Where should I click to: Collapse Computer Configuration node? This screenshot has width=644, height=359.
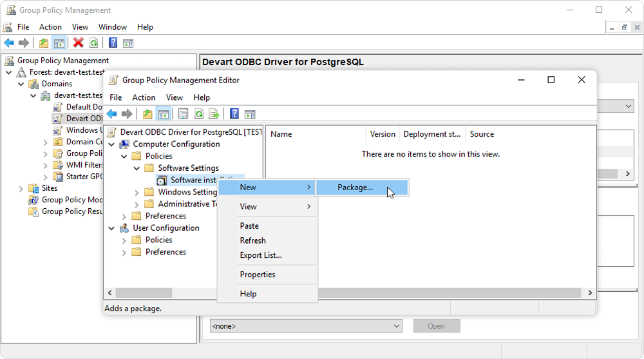pyautogui.click(x=111, y=144)
